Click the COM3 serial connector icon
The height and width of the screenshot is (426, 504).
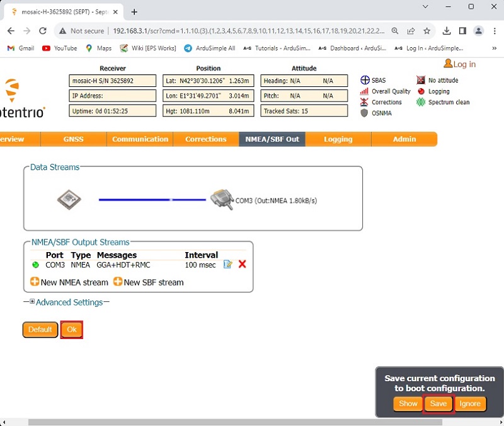[222, 200]
